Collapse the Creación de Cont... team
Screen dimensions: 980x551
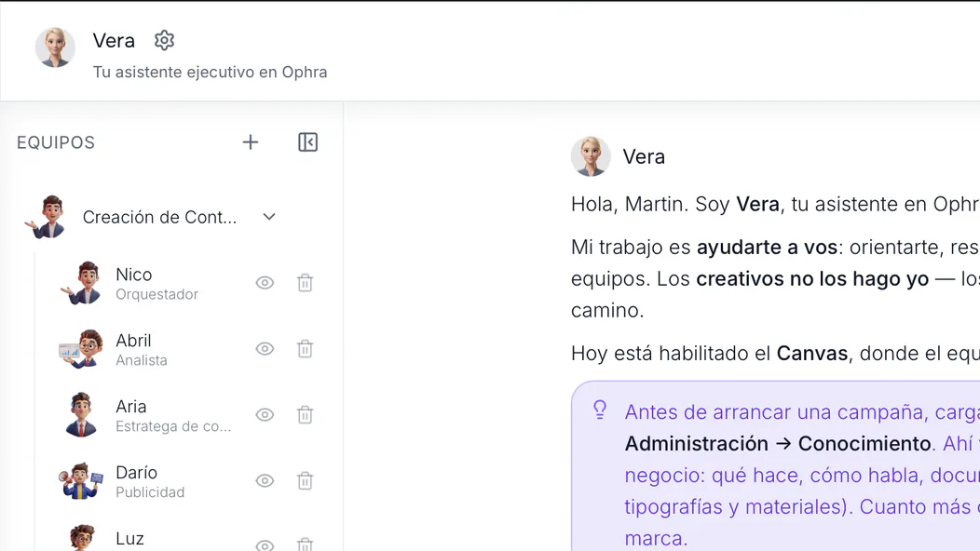(269, 217)
